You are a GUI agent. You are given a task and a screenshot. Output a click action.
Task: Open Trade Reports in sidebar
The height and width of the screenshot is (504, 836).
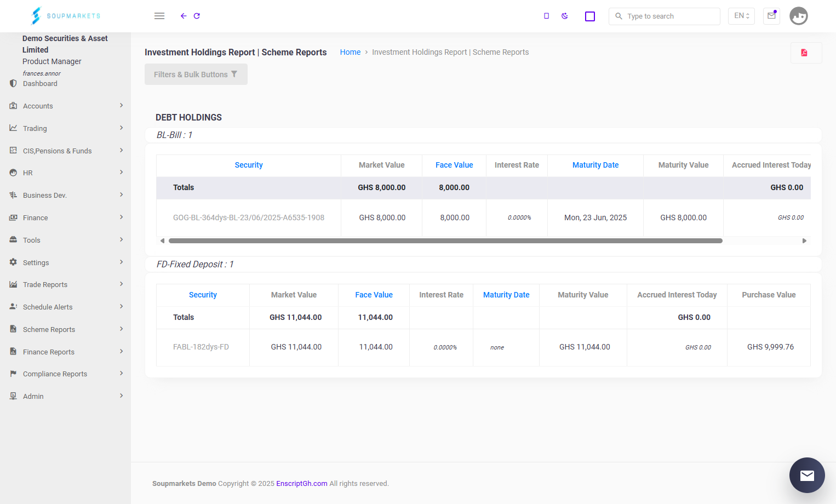(66, 284)
